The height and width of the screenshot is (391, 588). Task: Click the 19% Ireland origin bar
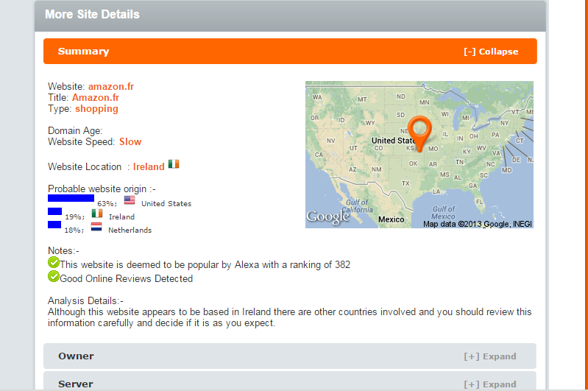click(x=54, y=211)
